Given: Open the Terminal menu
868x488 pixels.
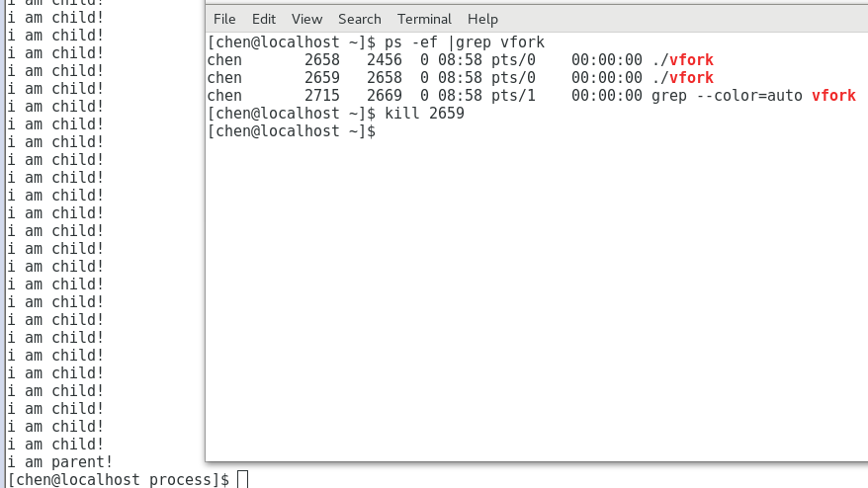Looking at the screenshot, I should click(424, 20).
